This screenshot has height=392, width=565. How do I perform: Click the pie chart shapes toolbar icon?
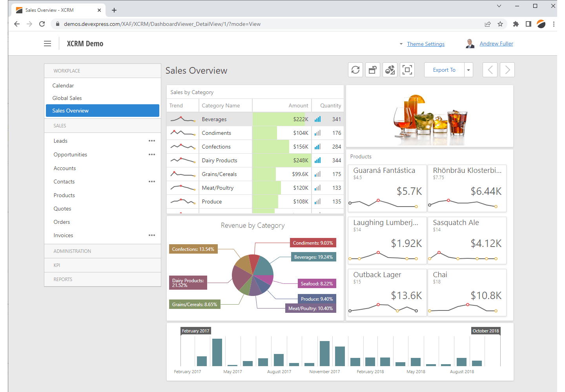coord(390,70)
